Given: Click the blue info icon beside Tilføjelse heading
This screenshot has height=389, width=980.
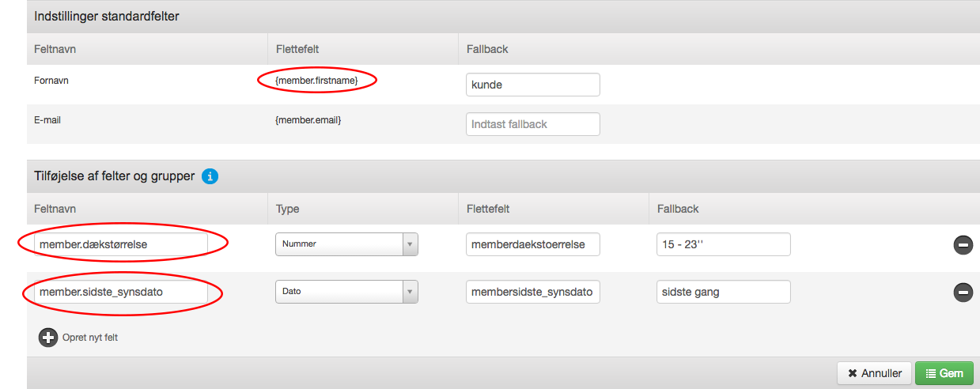Looking at the screenshot, I should (210, 176).
